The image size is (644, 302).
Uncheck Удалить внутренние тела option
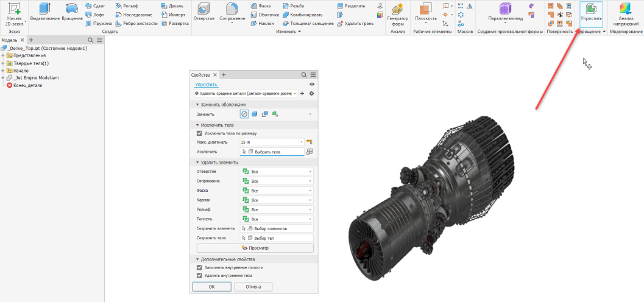tap(200, 276)
